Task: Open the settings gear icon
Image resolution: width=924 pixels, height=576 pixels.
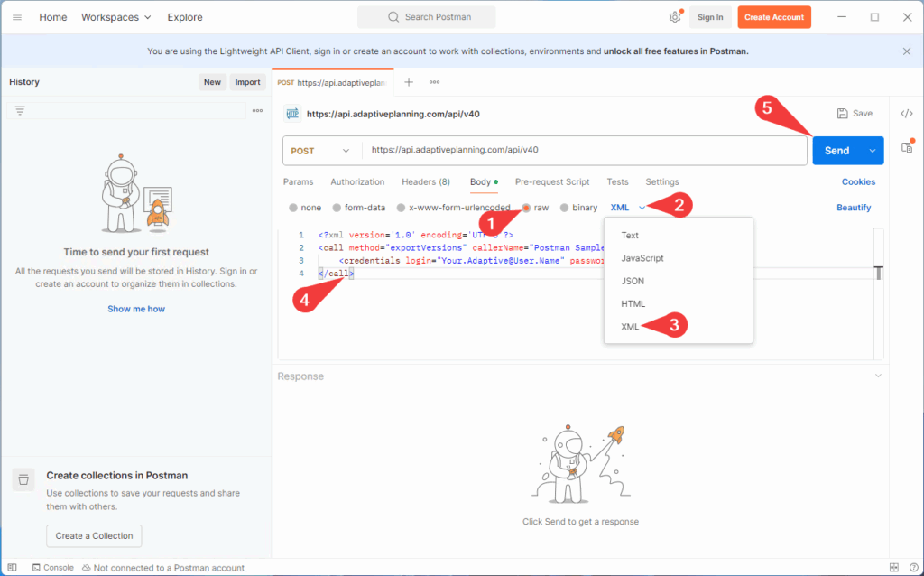Action: click(675, 17)
